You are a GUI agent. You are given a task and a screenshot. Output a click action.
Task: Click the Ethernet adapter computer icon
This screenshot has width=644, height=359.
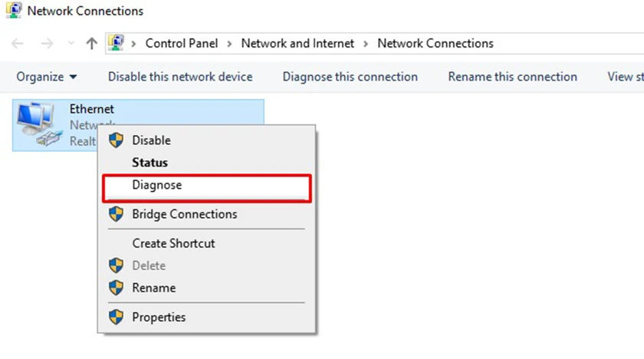(40, 124)
